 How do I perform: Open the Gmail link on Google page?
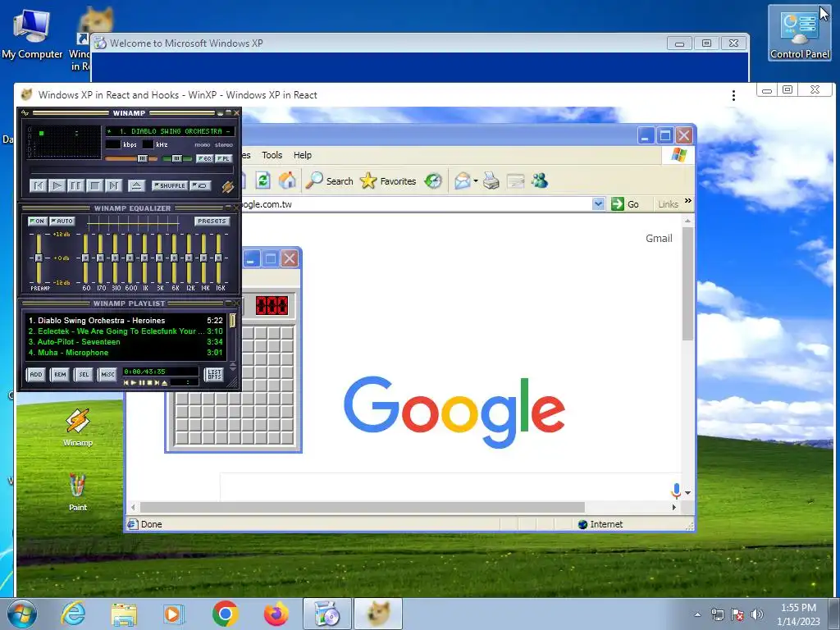pyautogui.click(x=659, y=239)
